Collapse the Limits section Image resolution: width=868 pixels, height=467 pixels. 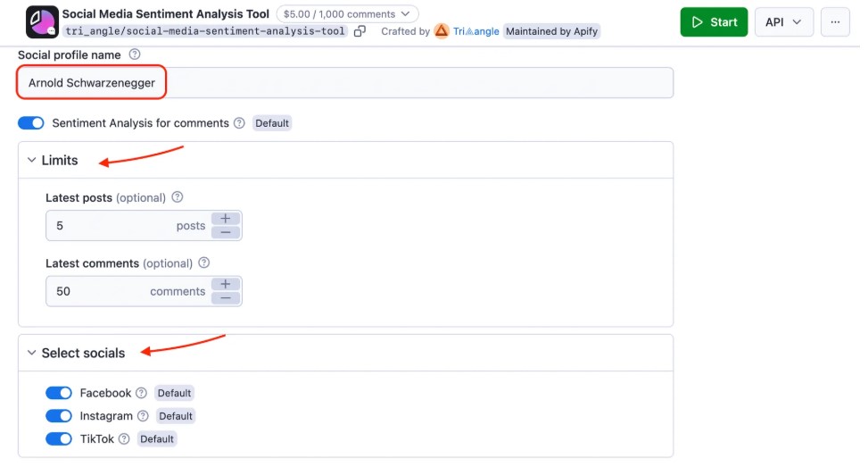coord(32,161)
